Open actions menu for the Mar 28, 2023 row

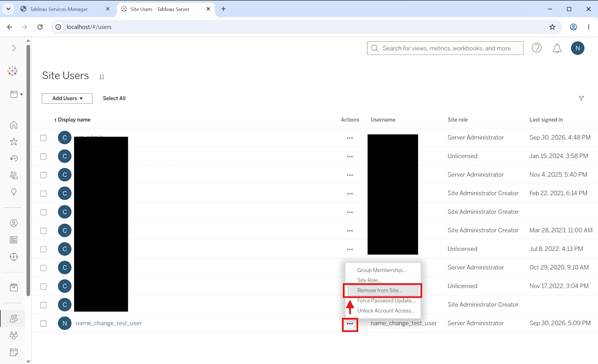pos(350,231)
